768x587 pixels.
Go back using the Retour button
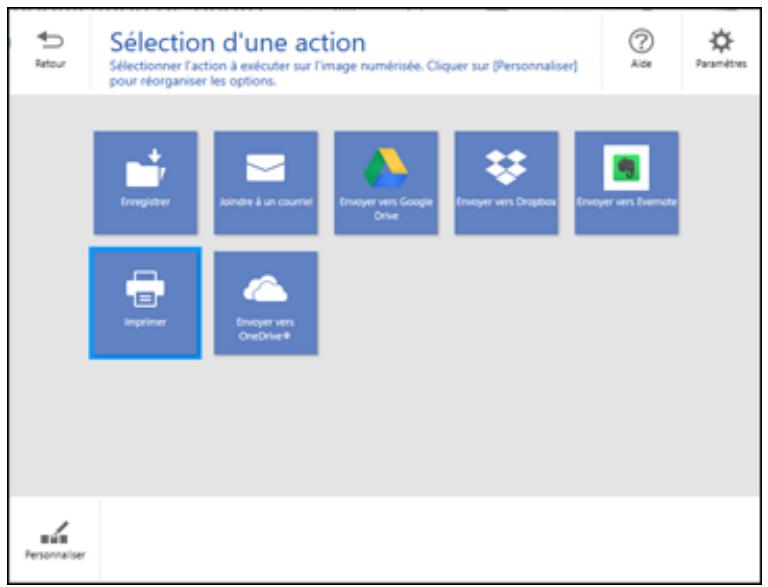[50, 49]
